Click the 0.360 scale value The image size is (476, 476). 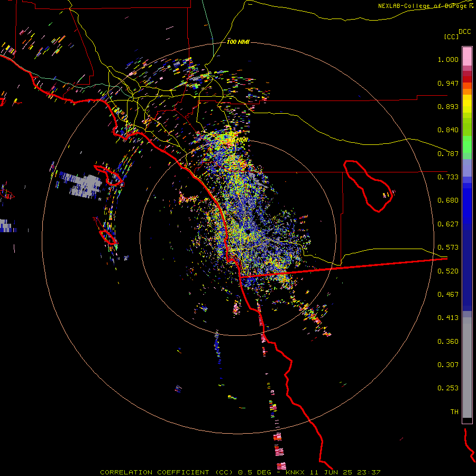coord(448,342)
